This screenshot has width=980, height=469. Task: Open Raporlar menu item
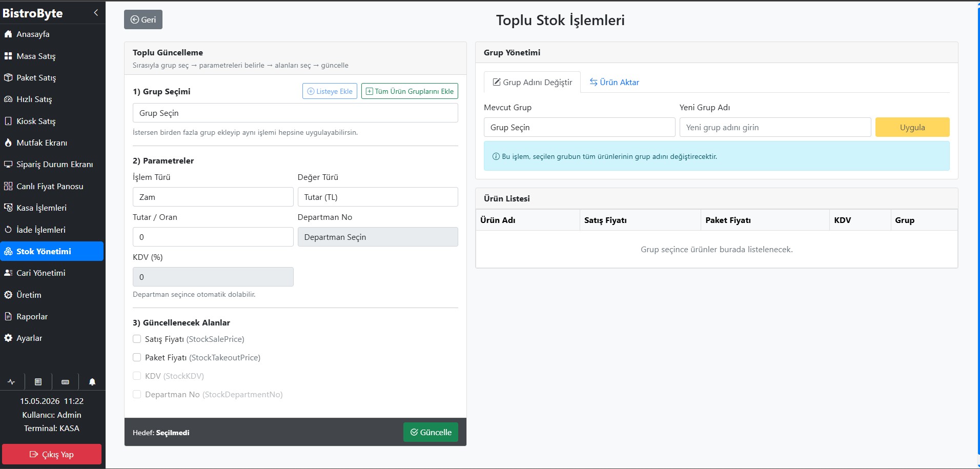point(52,316)
